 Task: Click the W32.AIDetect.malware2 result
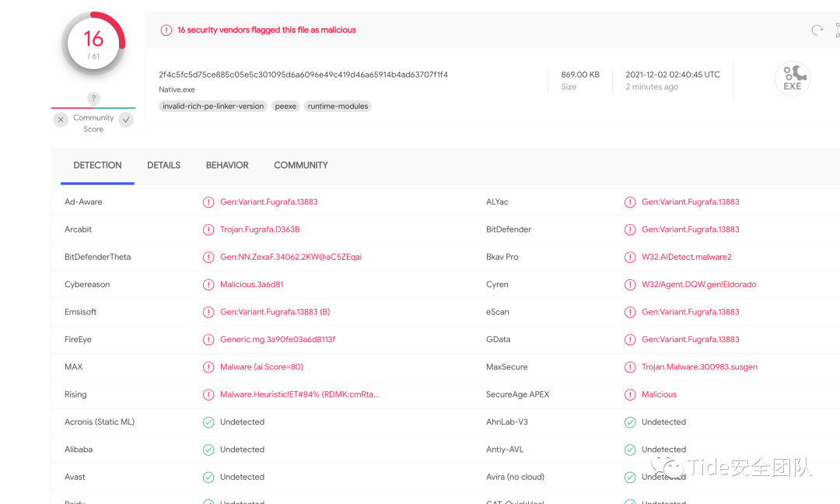tap(687, 257)
